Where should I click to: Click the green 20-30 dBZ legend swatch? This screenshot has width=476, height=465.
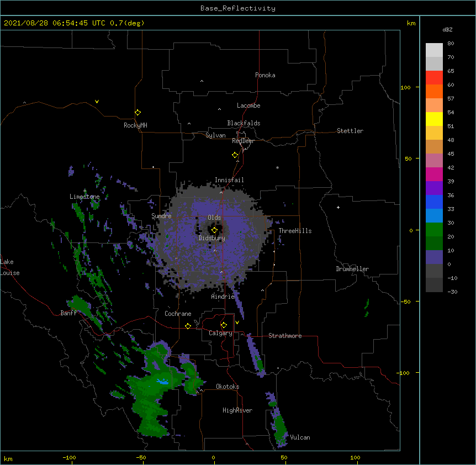click(x=434, y=230)
